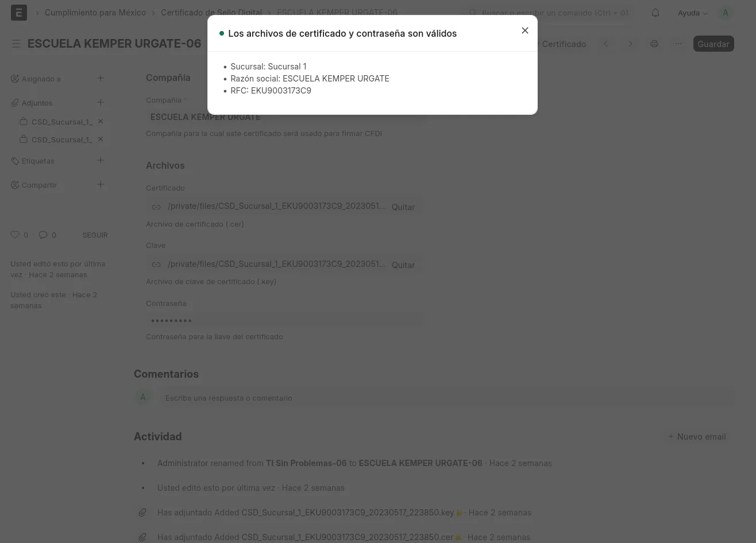Open the user avatar menu

(x=725, y=13)
